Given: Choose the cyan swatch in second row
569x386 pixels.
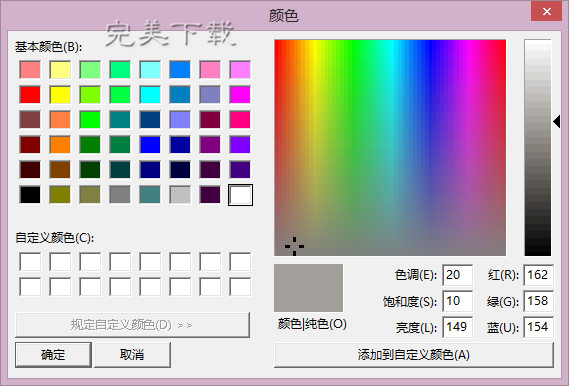Looking at the screenshot, I should pyautogui.click(x=150, y=95).
